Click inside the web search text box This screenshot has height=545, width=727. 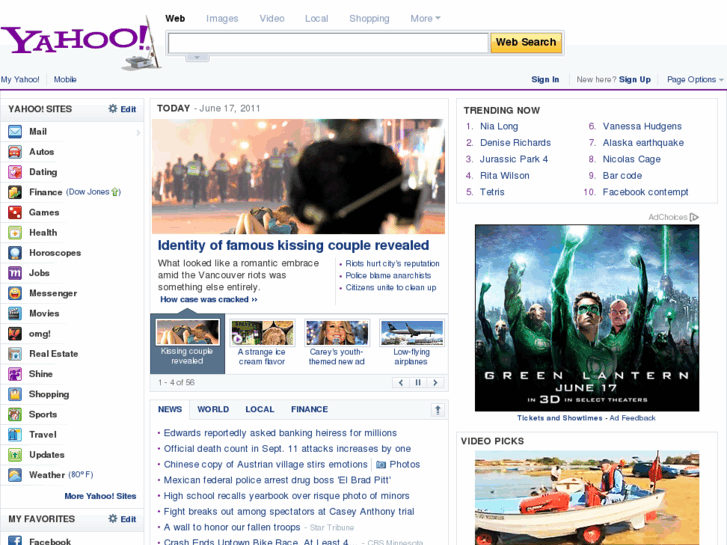pos(328,43)
